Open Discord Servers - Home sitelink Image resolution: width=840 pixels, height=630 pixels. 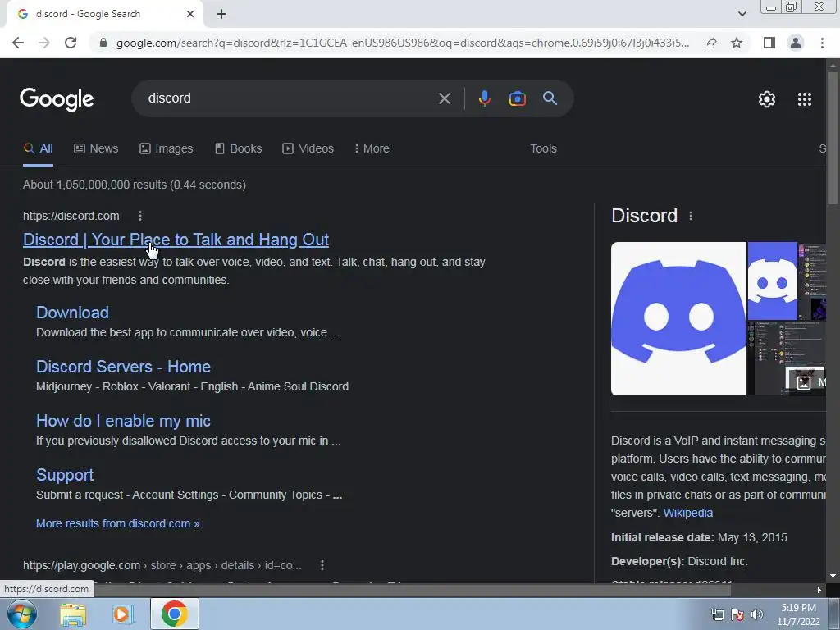123,367
